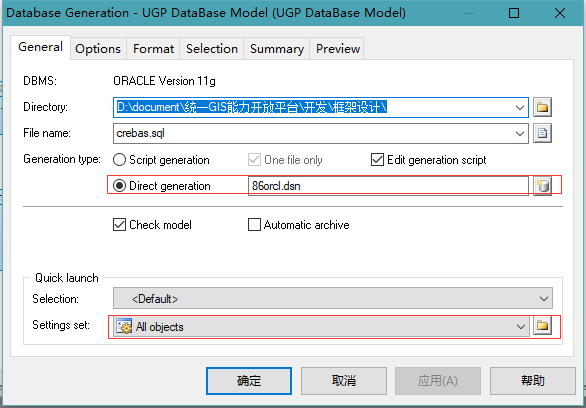Screen dimensions: 586x408
Task: Click the file name document icon
Action: click(542, 133)
